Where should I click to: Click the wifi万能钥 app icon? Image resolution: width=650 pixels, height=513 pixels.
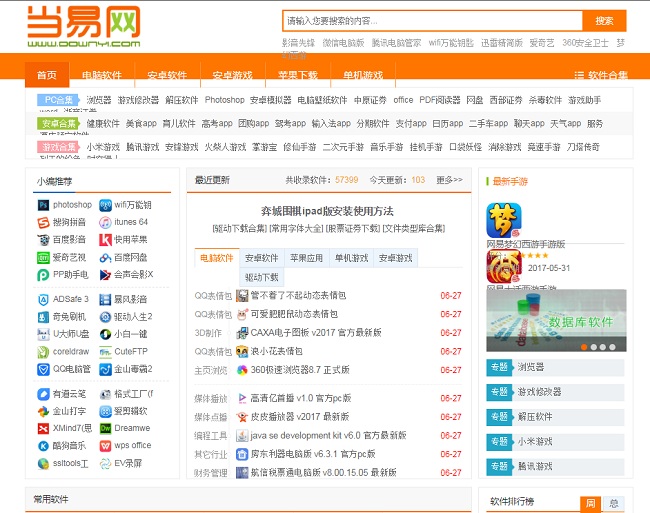[105, 205]
